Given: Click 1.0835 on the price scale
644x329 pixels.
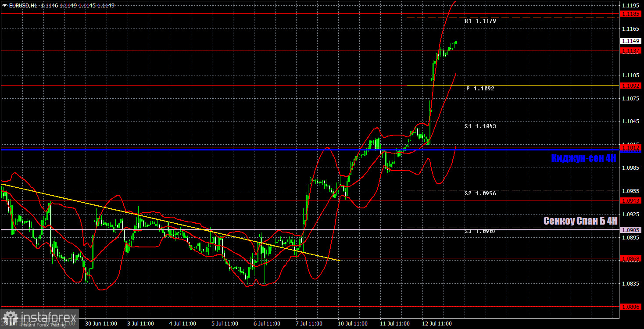Looking at the screenshot, I should 631,284.
